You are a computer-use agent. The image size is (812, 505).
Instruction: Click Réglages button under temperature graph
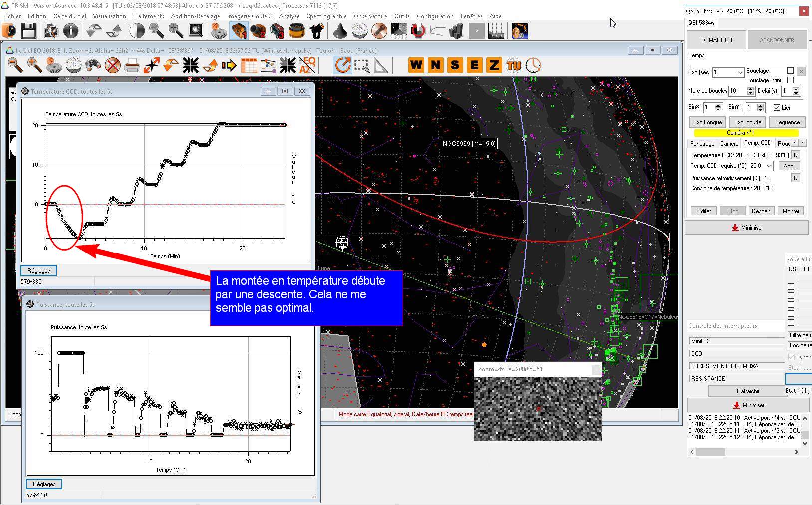pos(39,271)
